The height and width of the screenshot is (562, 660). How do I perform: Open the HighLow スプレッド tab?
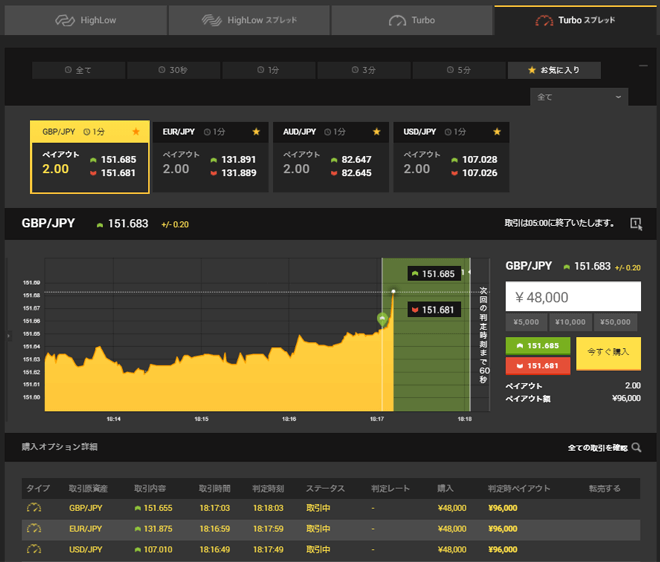[x=249, y=20]
